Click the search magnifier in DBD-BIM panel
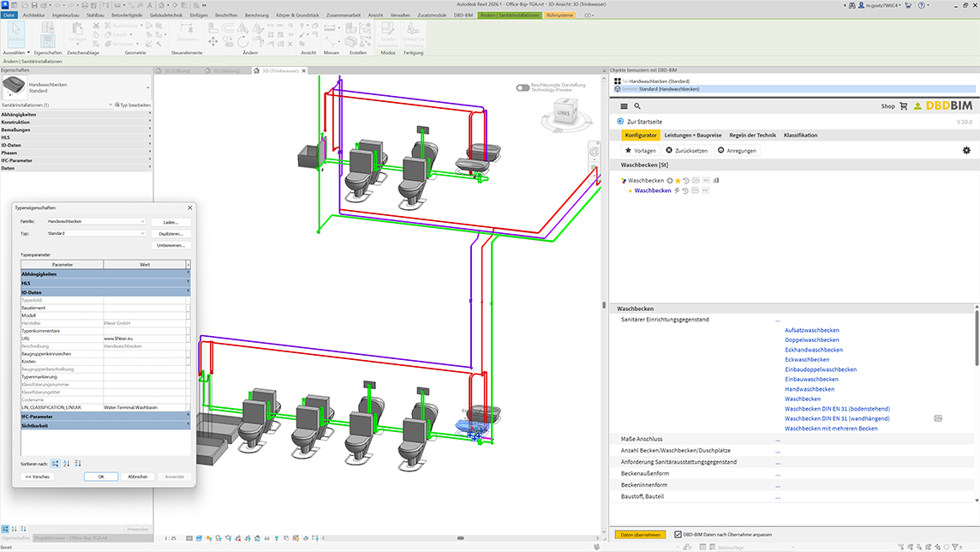 637,106
